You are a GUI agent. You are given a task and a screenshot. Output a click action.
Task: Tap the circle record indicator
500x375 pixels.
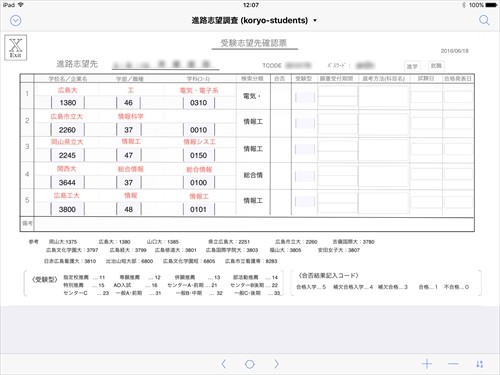[x=250, y=364]
